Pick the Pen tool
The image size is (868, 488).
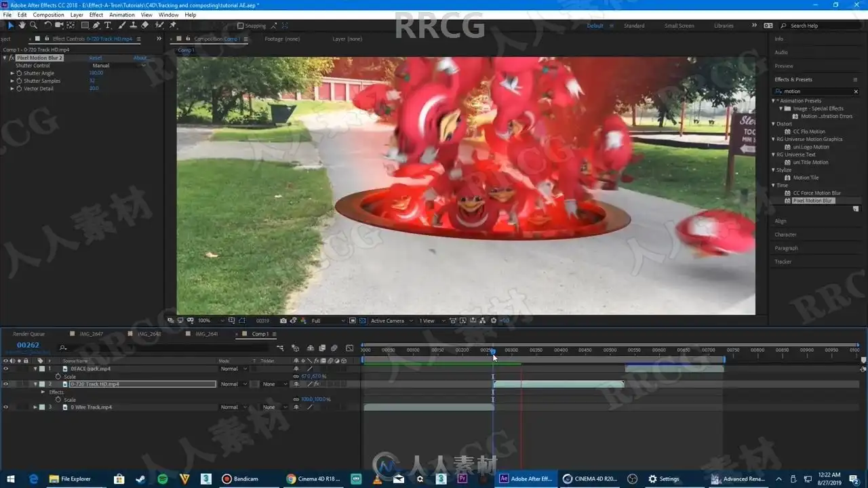tap(96, 25)
